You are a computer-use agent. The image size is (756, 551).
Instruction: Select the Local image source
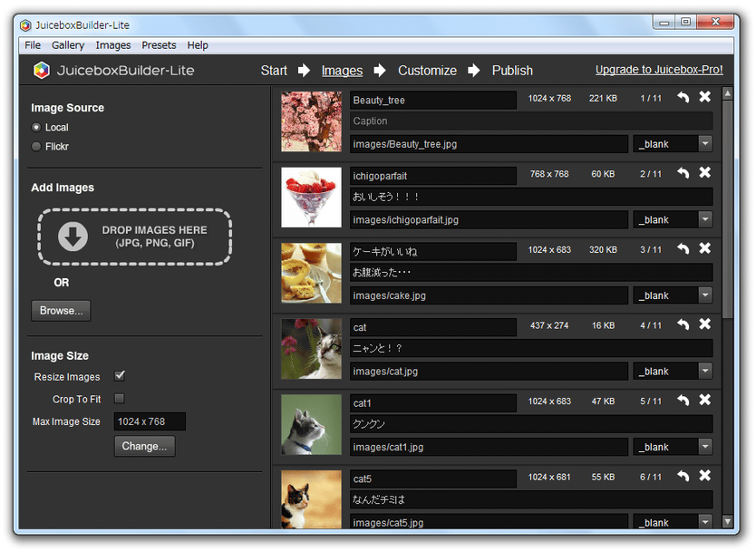click(36, 127)
